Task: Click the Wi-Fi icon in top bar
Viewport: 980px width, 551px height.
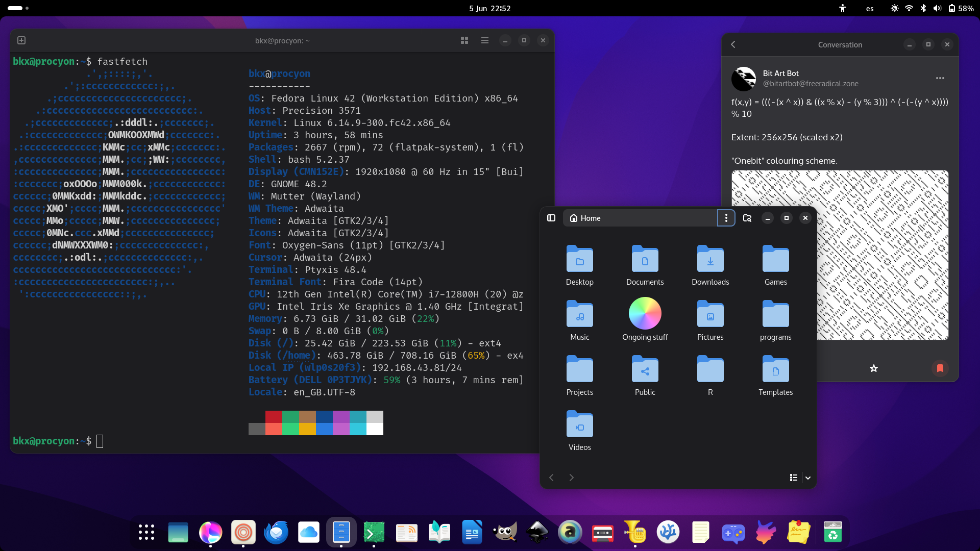Action: (x=909, y=8)
